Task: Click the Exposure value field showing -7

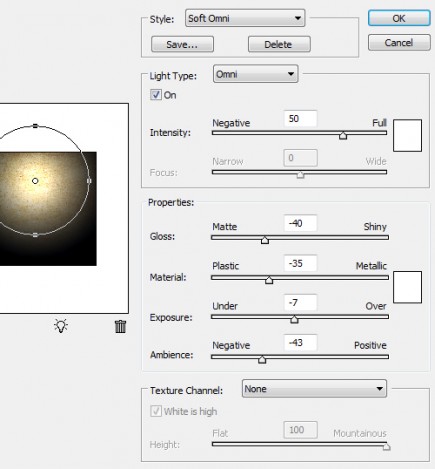Action: coord(300,303)
